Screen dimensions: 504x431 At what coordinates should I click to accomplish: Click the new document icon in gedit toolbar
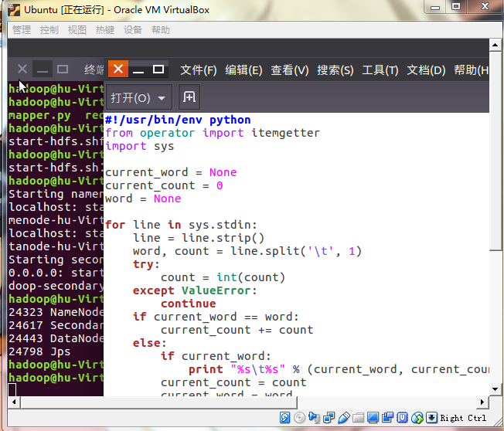click(189, 97)
